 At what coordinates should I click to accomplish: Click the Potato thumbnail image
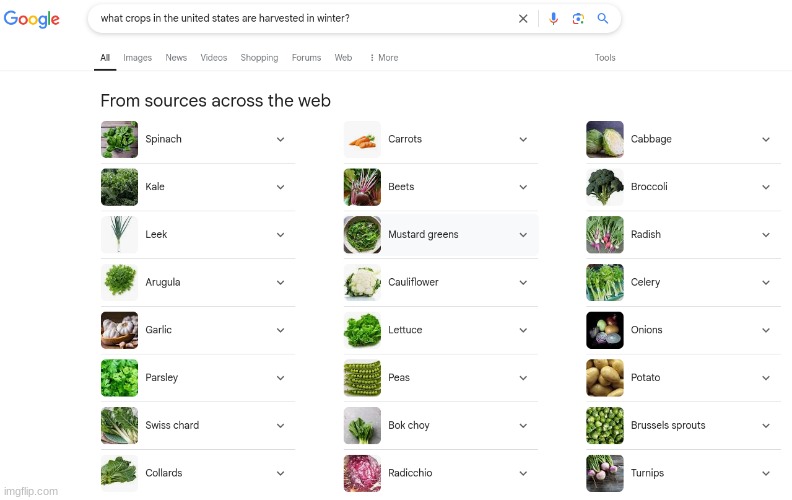coord(605,378)
